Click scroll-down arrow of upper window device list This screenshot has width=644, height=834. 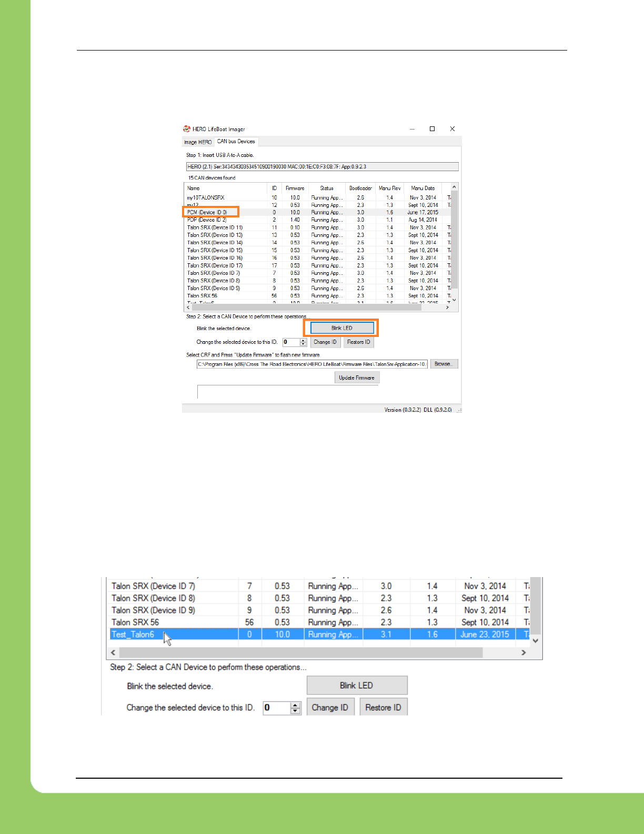pyautogui.click(x=454, y=300)
